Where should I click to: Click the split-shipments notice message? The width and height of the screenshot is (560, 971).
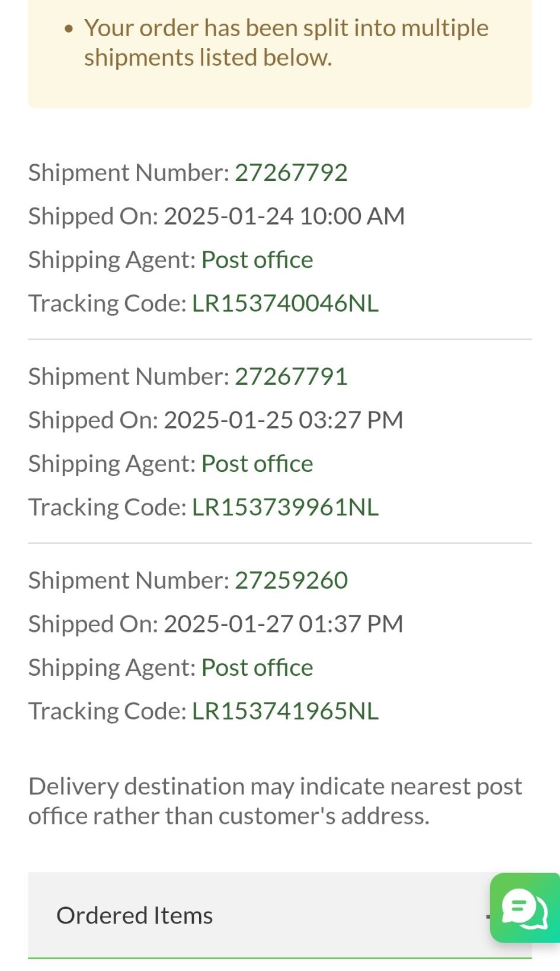(x=286, y=43)
